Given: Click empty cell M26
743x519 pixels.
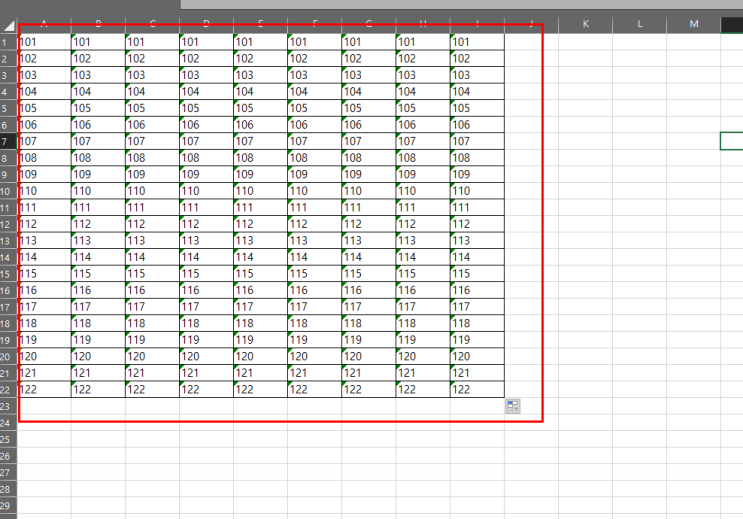Looking at the screenshot, I should pos(694,456).
